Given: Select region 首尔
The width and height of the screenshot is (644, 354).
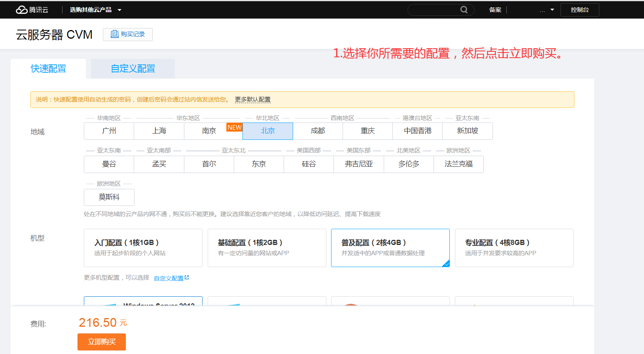Looking at the screenshot, I should 209,164.
